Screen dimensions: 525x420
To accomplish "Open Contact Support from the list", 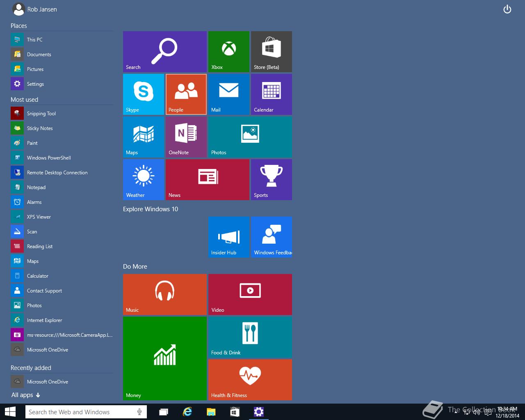I will pos(62,291).
